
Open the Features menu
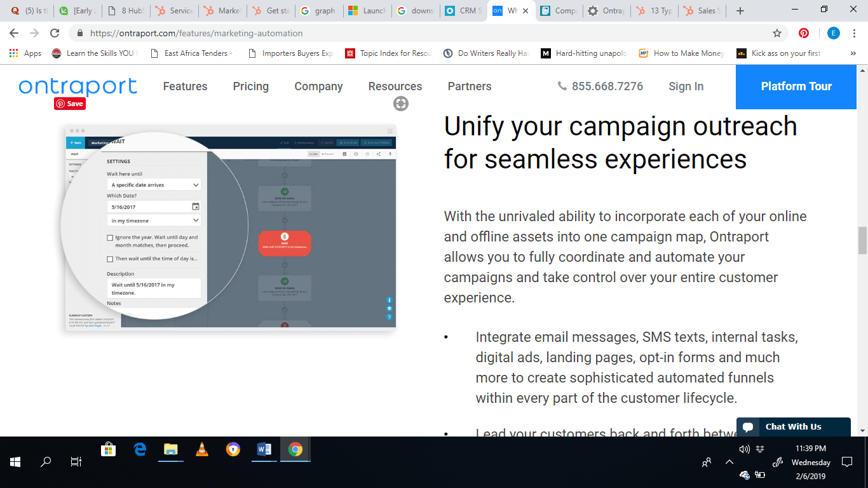tap(185, 86)
